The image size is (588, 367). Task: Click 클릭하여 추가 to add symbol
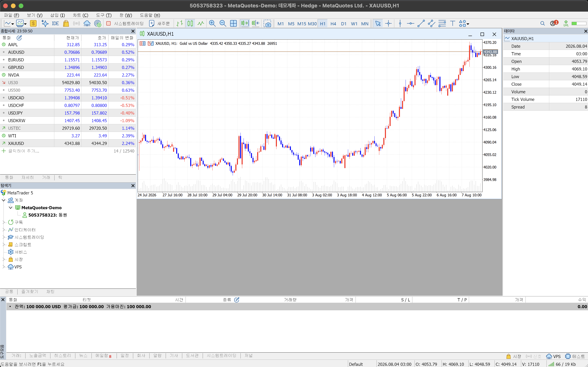(24, 151)
